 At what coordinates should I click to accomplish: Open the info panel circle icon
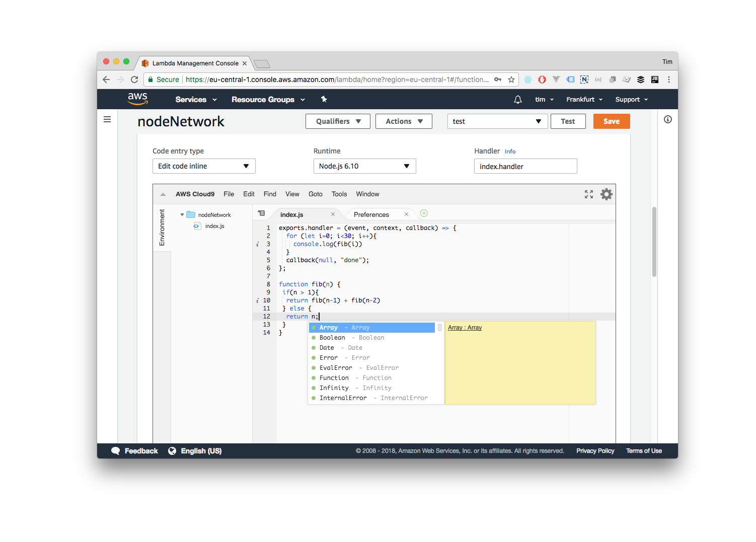point(668,119)
